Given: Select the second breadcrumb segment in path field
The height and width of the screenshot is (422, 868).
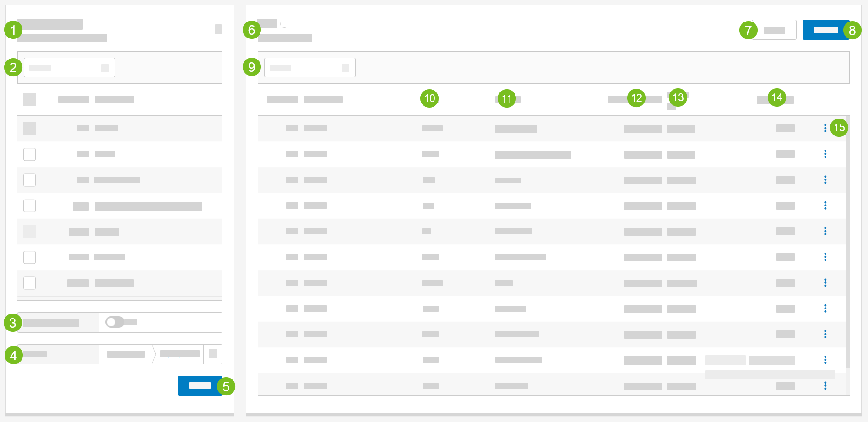Looking at the screenshot, I should point(180,354).
